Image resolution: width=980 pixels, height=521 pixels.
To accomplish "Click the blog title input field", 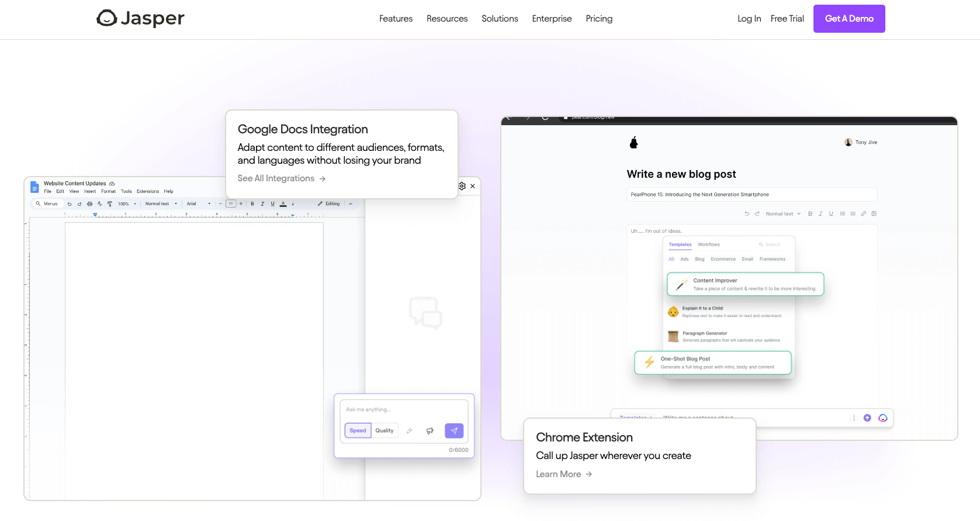I will point(752,195).
